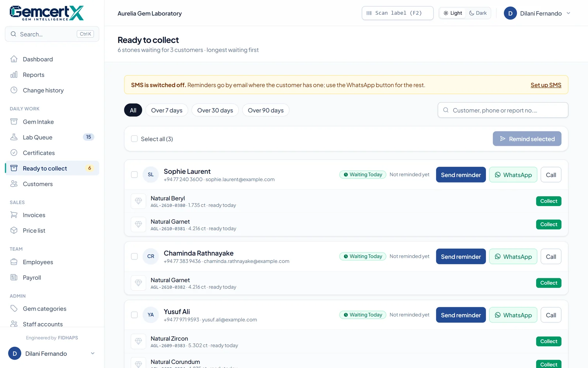Open Reports via its bar chart icon
Viewport: 588px width, 368px height.
point(14,75)
